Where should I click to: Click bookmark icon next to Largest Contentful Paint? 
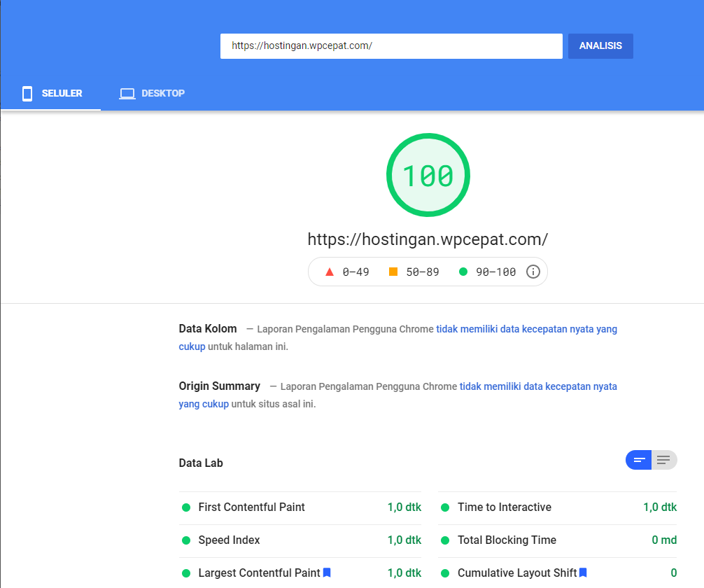(327, 573)
